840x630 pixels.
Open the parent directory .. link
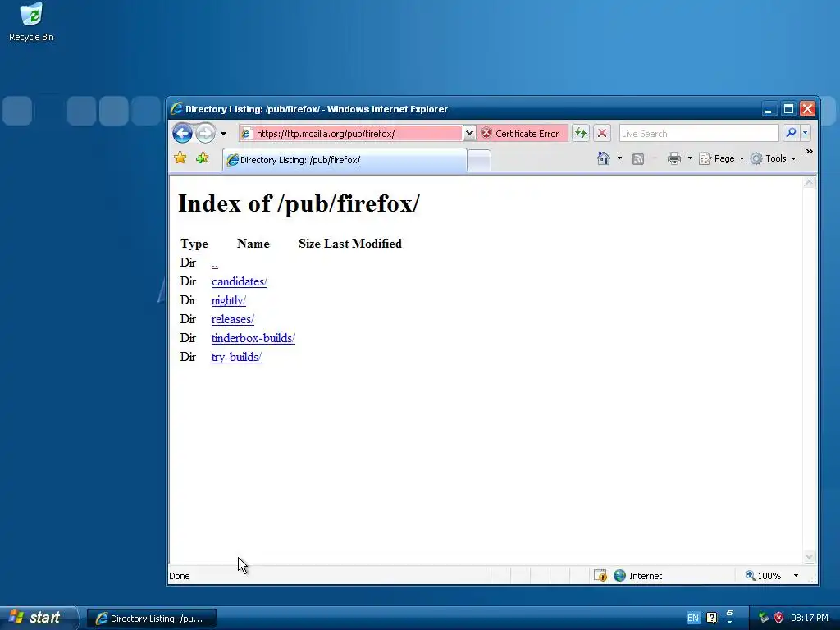[x=215, y=263]
